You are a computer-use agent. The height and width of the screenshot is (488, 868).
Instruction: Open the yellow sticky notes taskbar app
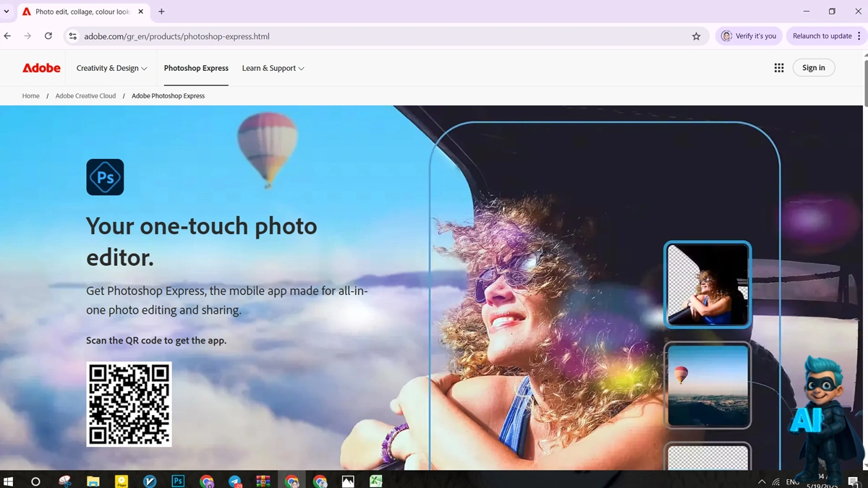(x=122, y=481)
